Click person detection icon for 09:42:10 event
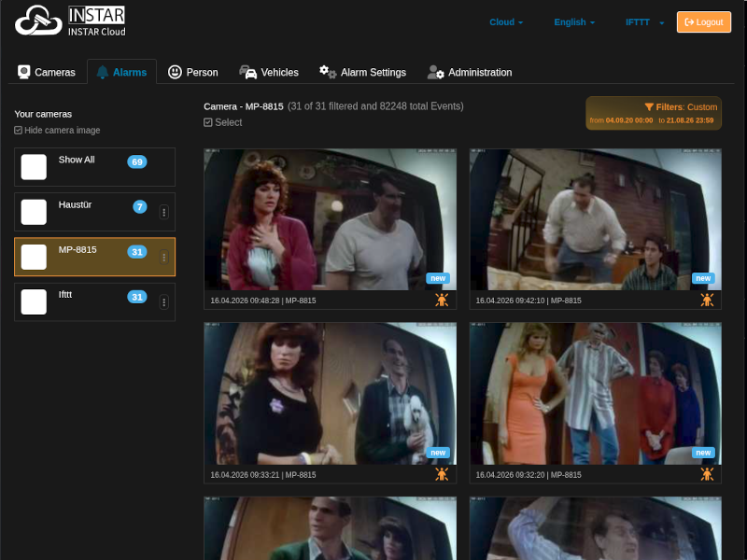The image size is (747, 560). pos(707,300)
